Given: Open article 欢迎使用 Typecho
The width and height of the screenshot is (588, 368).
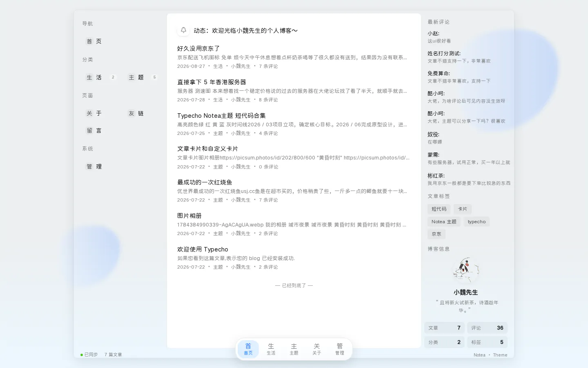Looking at the screenshot, I should pos(203,249).
